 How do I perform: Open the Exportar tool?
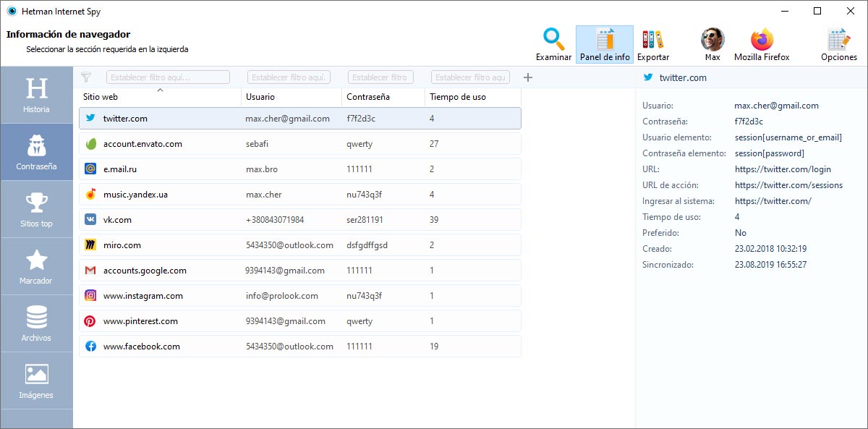coord(653,44)
